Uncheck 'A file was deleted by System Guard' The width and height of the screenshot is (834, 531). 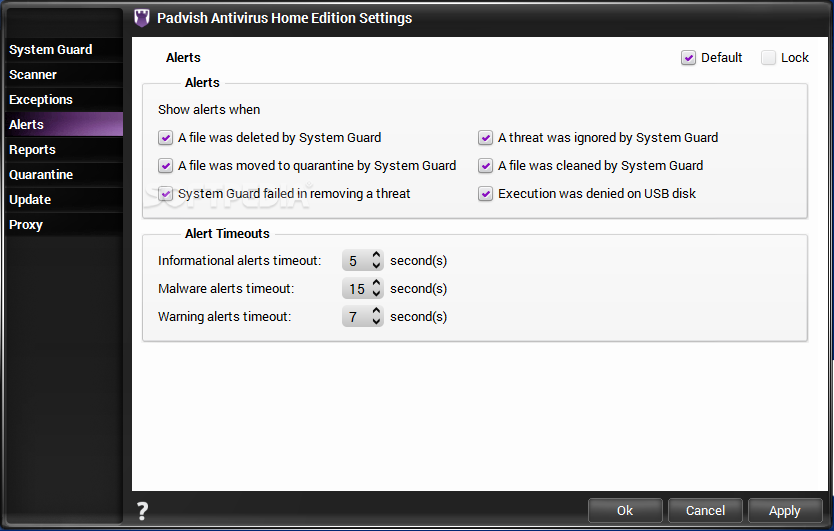(x=165, y=138)
